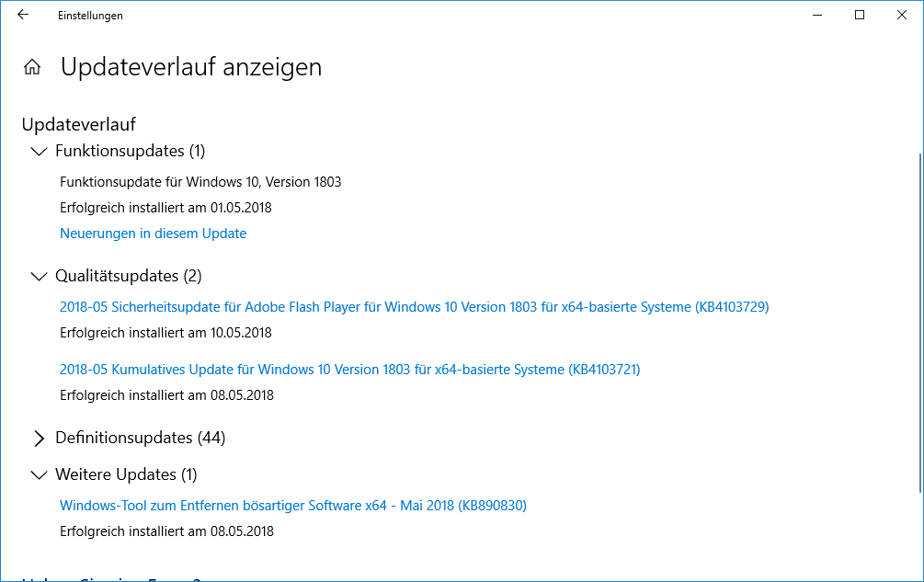Select the Definitionsupdates (44) heading

[141, 438]
